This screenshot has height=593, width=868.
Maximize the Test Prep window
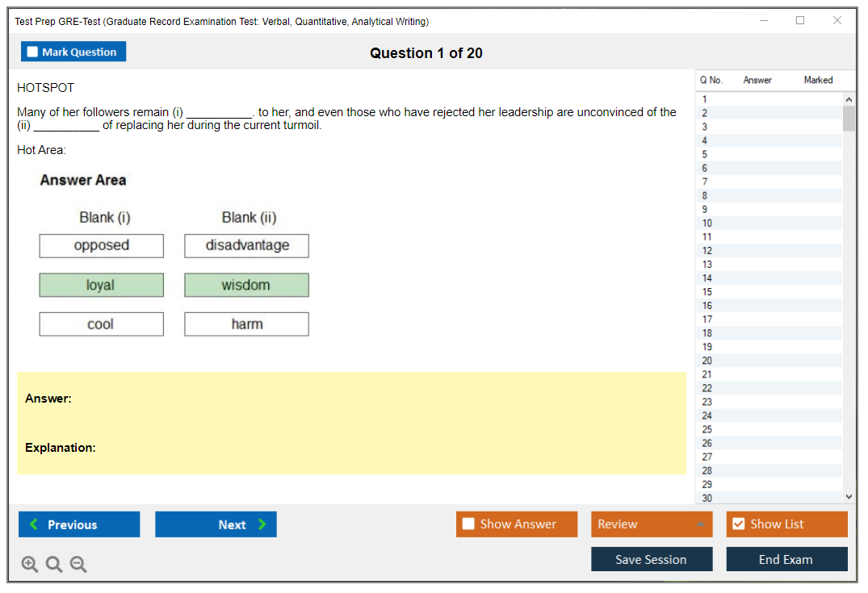coord(800,21)
